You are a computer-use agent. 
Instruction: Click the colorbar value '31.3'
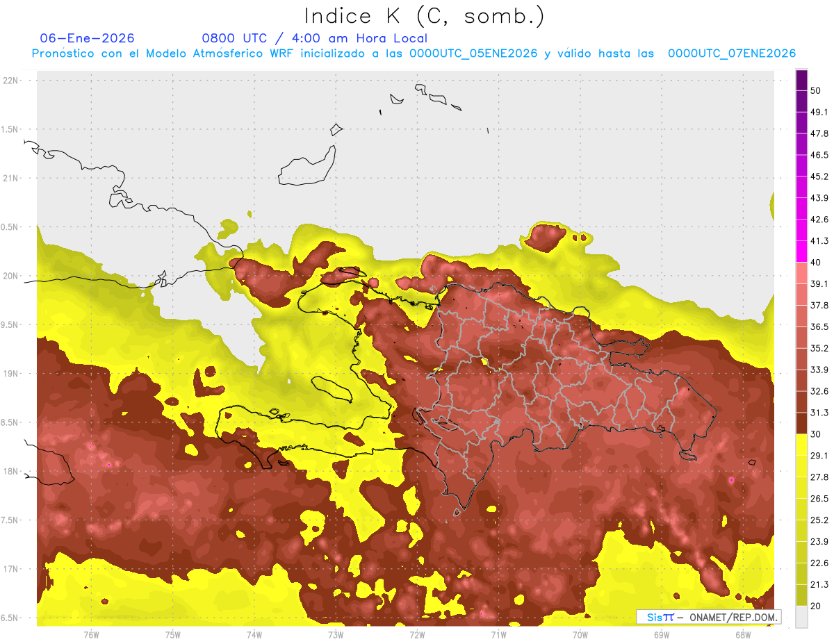[819, 413]
